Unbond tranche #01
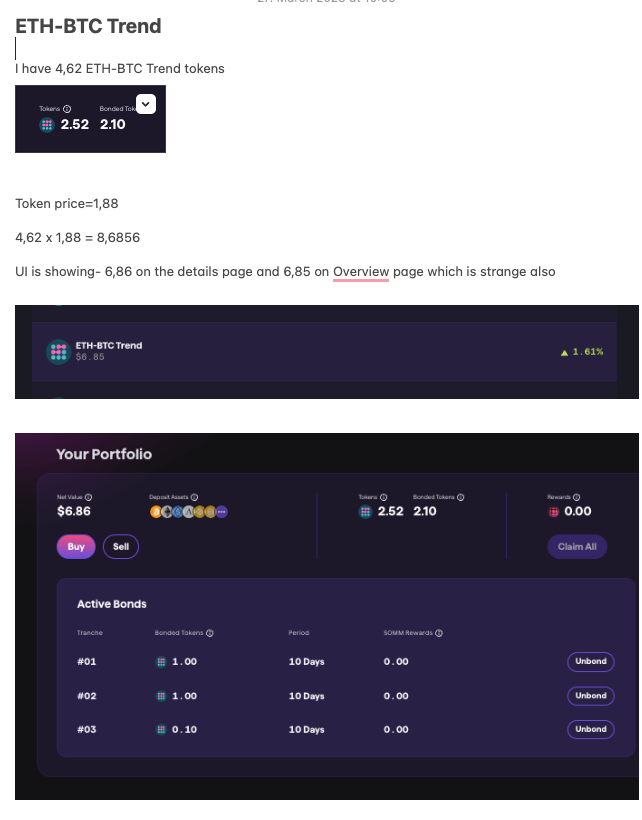This screenshot has height=820, width=642. tap(590, 661)
